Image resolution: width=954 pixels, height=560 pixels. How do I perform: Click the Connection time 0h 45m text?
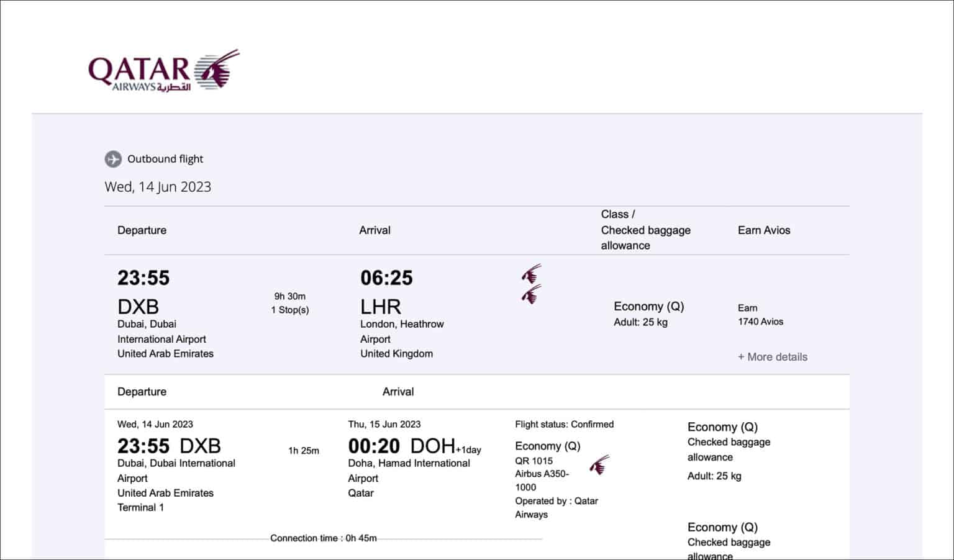click(x=323, y=538)
